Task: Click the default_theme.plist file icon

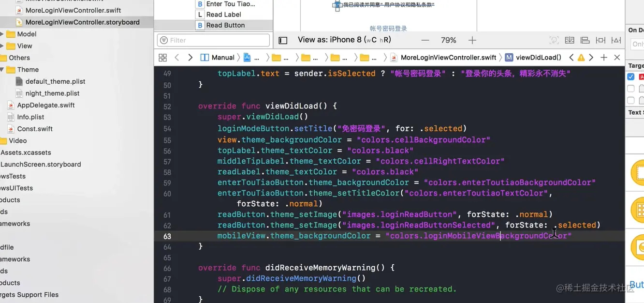Action: [x=19, y=81]
